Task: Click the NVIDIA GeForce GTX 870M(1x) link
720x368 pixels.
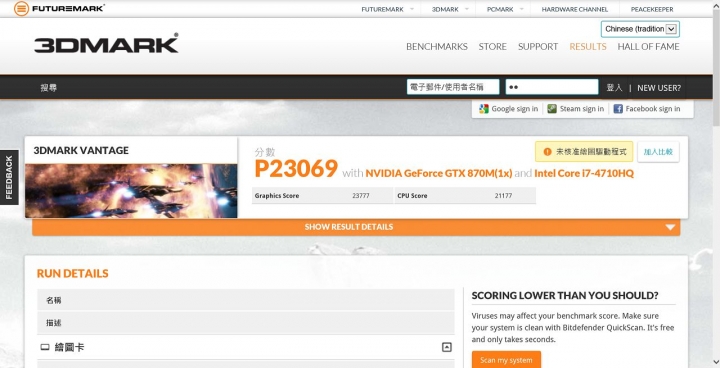Action: click(439, 173)
